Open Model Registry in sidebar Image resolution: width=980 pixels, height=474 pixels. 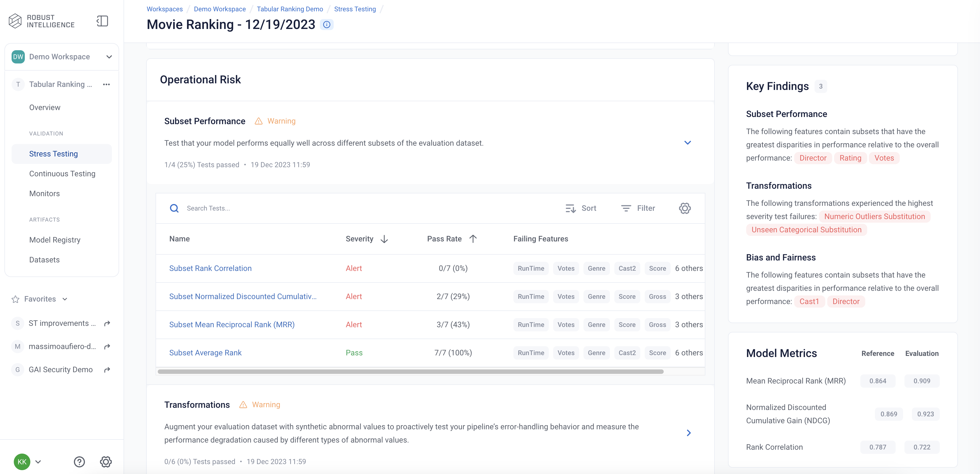[55, 240]
